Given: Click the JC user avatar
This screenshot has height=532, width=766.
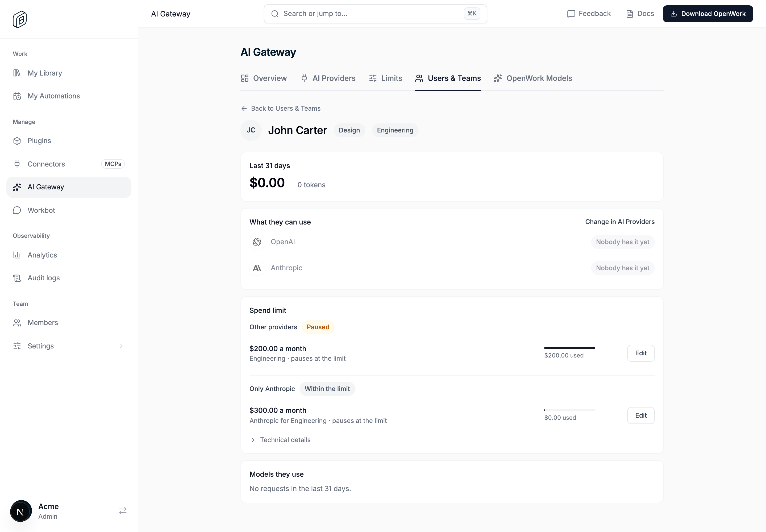Looking at the screenshot, I should 251,130.
